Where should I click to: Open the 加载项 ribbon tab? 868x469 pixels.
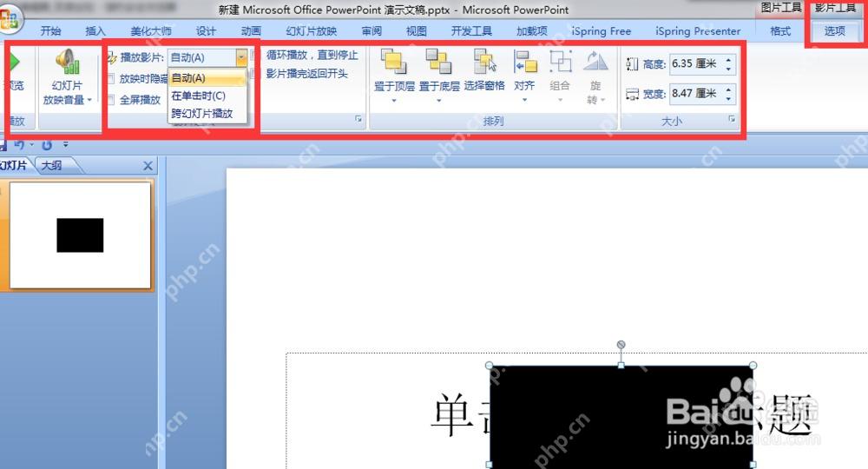[531, 31]
